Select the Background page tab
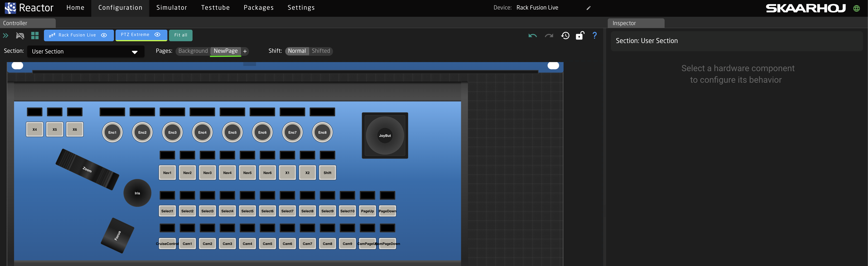The image size is (868, 266). point(193,51)
